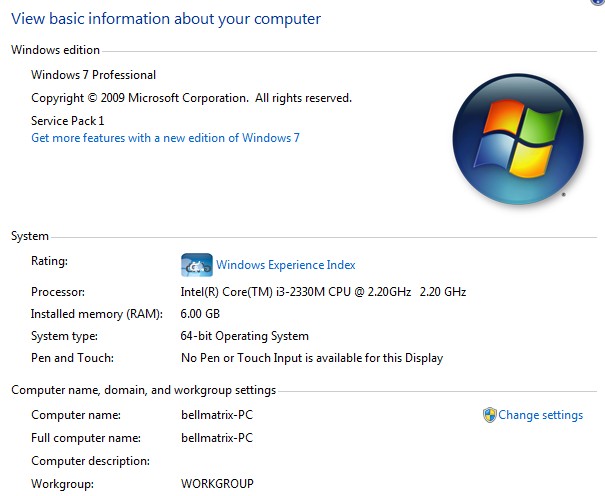
Task: Click the bellmatrix-PC value beside Computer name
Action: click(217, 415)
